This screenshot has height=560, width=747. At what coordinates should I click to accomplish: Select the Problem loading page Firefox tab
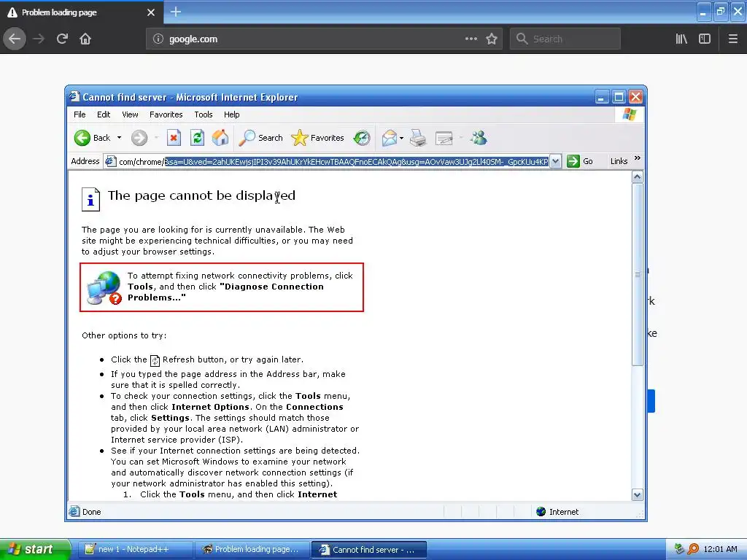coord(81,12)
